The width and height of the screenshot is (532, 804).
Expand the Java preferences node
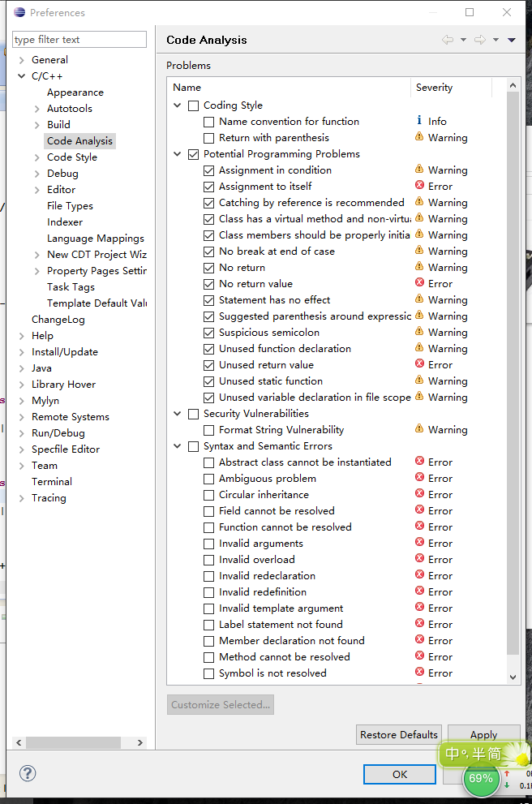coord(22,368)
